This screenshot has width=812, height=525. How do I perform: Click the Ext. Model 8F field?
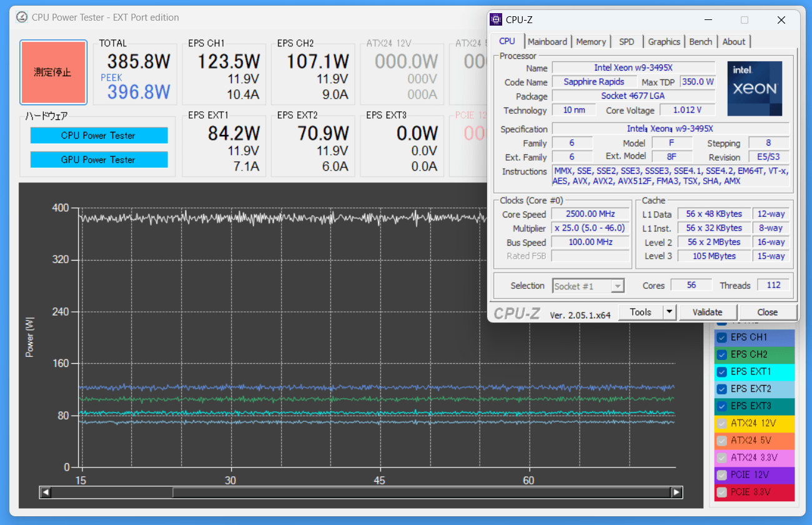671,156
